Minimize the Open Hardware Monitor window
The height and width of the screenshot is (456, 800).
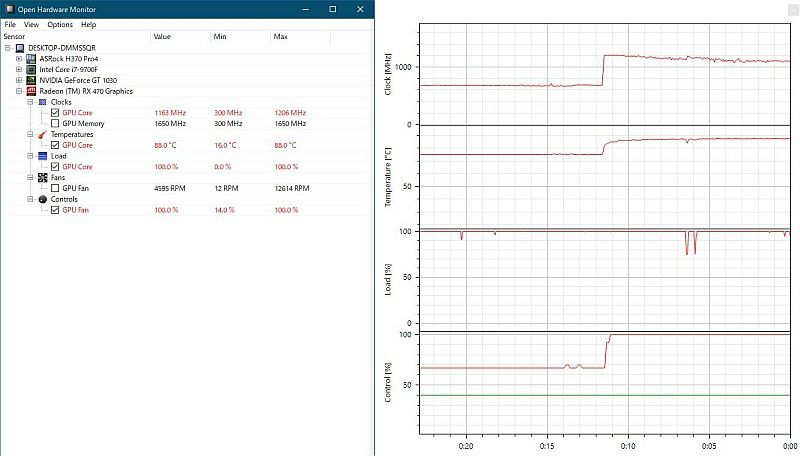(306, 9)
